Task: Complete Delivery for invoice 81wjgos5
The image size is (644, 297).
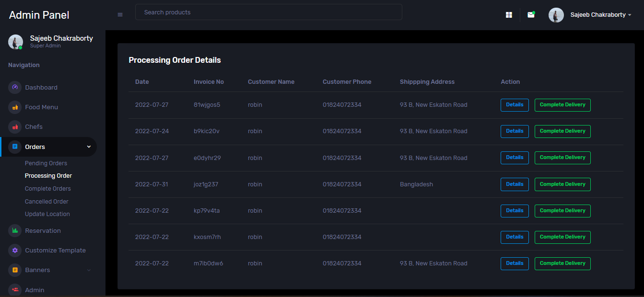Action: (x=562, y=105)
